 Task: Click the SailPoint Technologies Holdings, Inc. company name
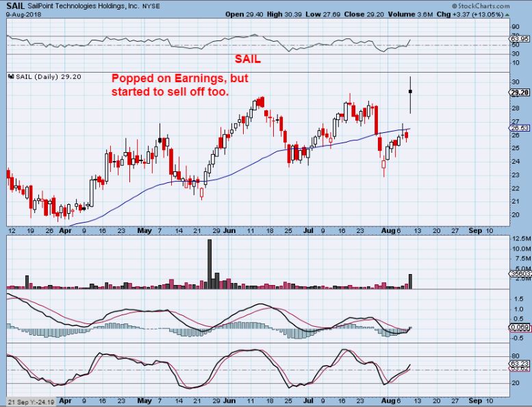tap(83, 6)
